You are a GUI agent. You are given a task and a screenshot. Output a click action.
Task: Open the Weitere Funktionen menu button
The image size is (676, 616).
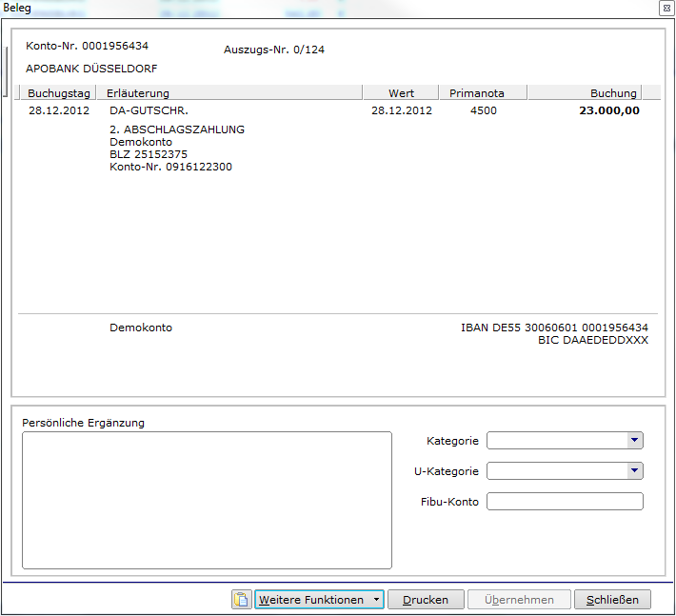[319, 599]
